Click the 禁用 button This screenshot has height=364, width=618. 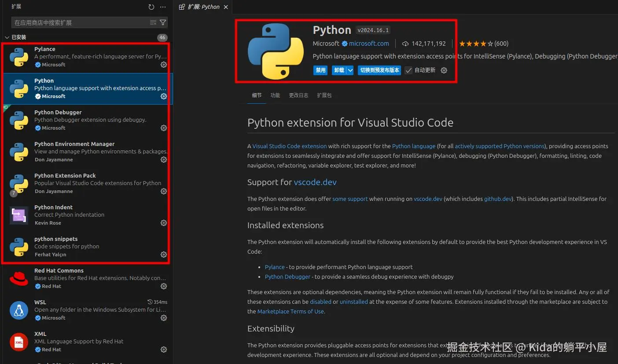(x=320, y=70)
